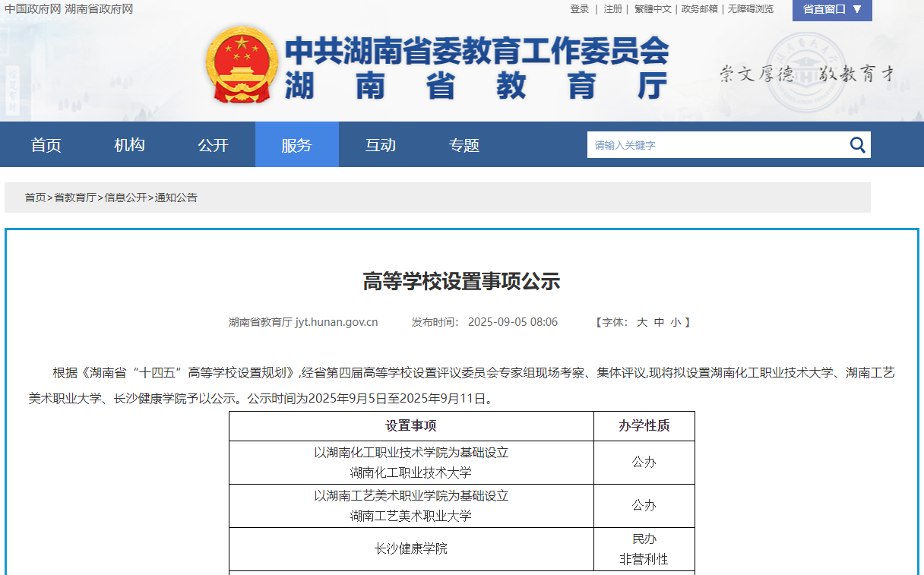Go to the 公开 navigation tab
Image resolution: width=924 pixels, height=575 pixels.
click(213, 145)
